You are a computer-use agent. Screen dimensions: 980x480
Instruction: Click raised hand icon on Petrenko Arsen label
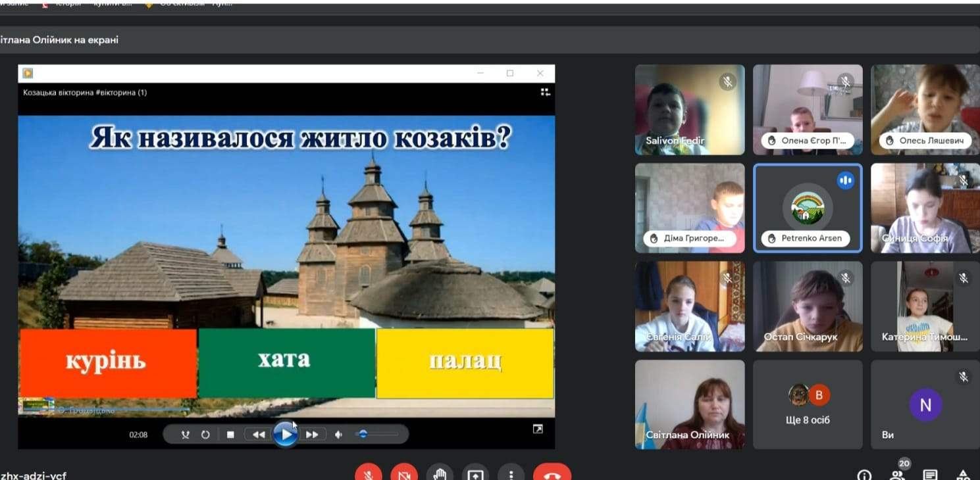click(x=771, y=239)
